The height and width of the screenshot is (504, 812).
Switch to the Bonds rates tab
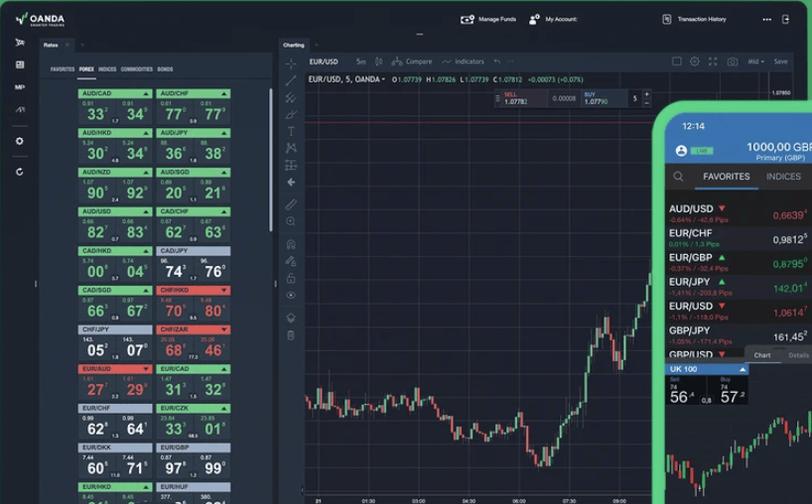pyautogui.click(x=165, y=69)
